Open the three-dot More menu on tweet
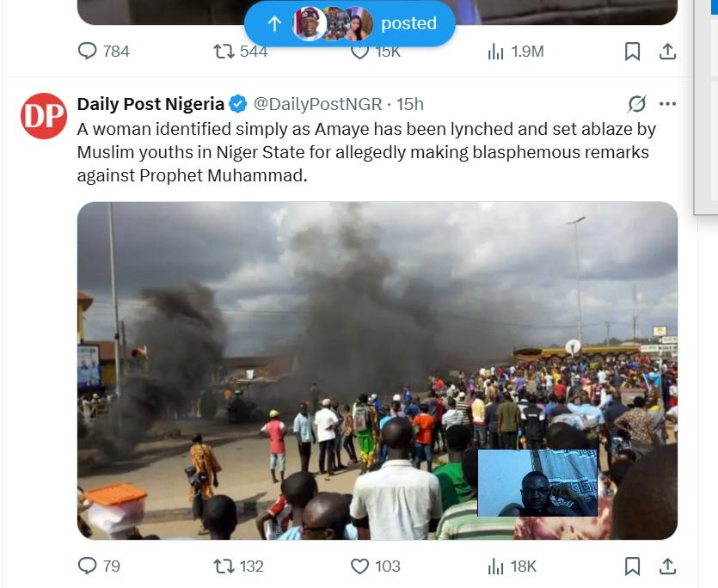The image size is (718, 588). pos(667,104)
